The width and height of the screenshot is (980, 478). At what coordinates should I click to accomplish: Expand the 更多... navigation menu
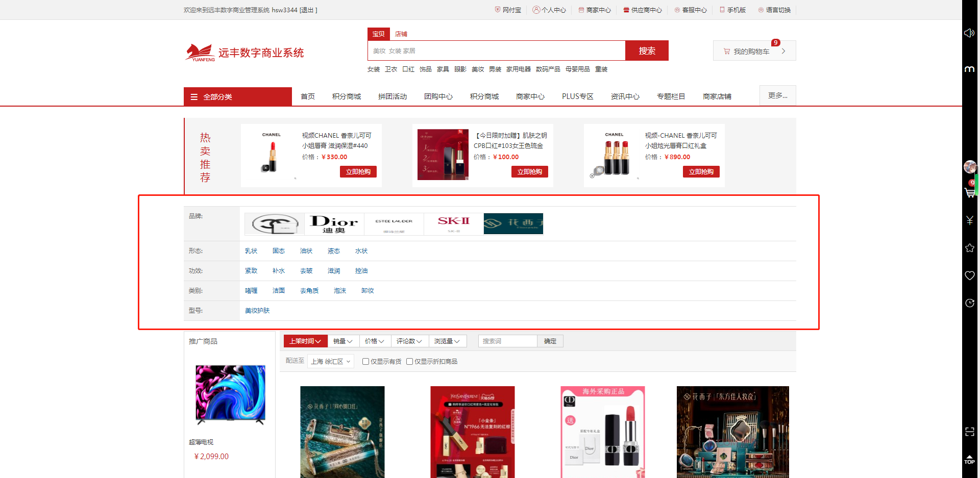click(777, 95)
